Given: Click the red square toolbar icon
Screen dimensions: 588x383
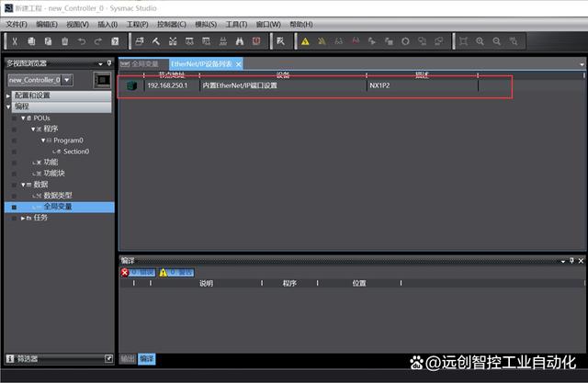Looking at the screenshot, I should click(256, 41).
